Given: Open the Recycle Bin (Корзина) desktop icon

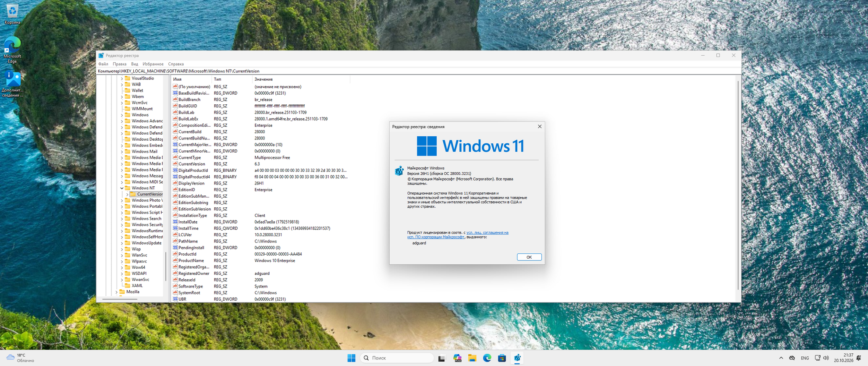Looking at the screenshot, I should tap(12, 13).
